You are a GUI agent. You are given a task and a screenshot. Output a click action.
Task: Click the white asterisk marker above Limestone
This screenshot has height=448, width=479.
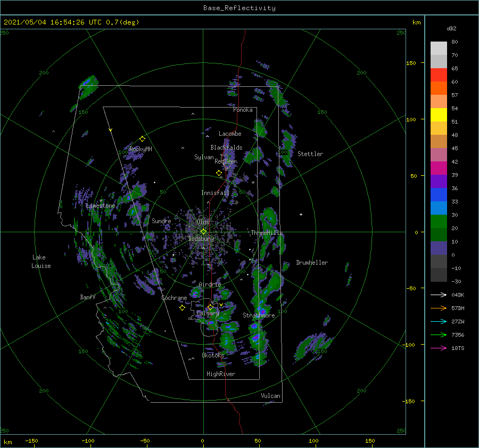(101, 201)
